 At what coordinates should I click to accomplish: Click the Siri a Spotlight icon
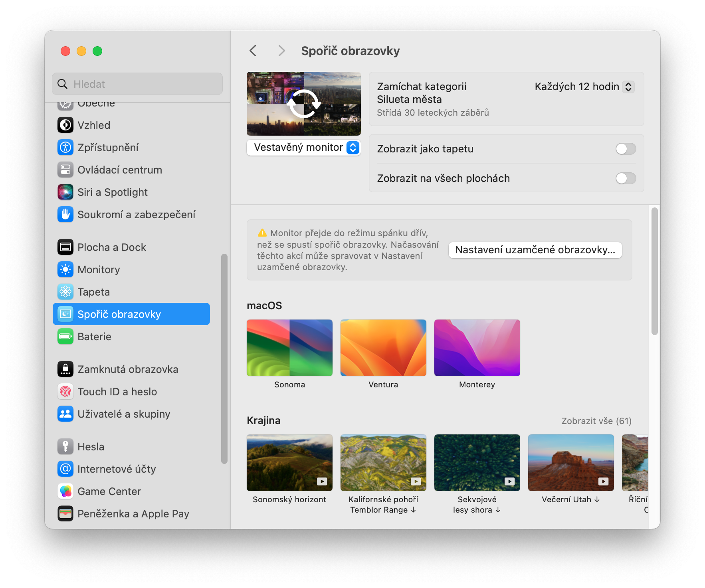pyautogui.click(x=65, y=192)
